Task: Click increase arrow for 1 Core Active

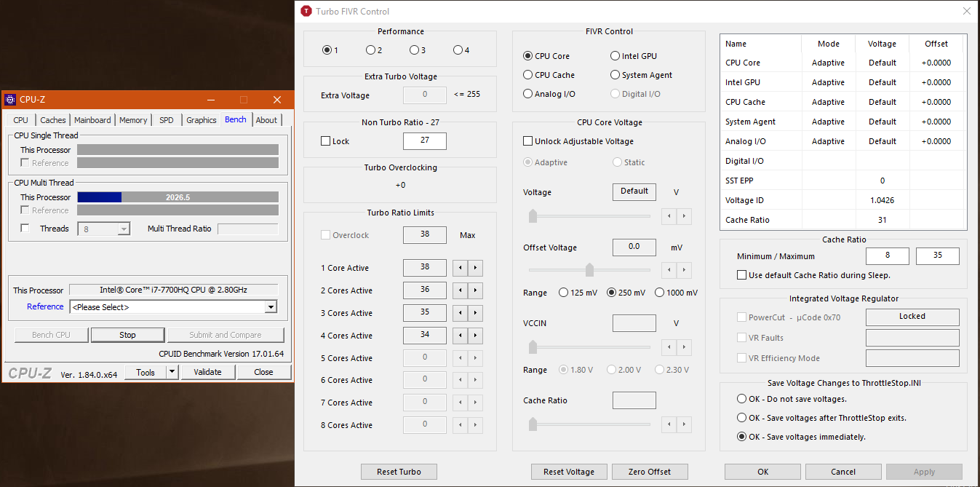Action: [475, 268]
